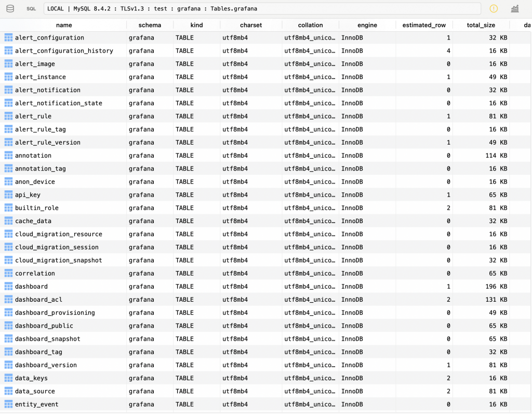532x414 pixels.
Task: Select the alert_image table name
Action: pyautogui.click(x=35, y=64)
